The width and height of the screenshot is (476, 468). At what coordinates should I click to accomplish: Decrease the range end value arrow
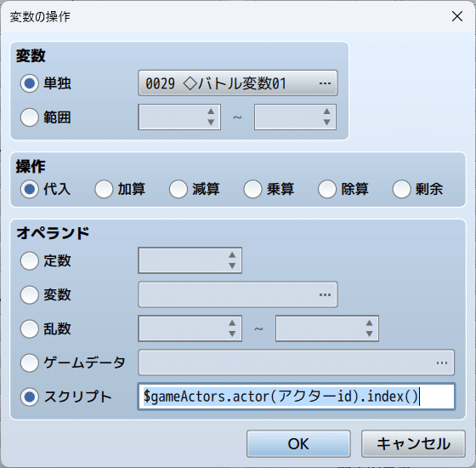tap(326, 123)
